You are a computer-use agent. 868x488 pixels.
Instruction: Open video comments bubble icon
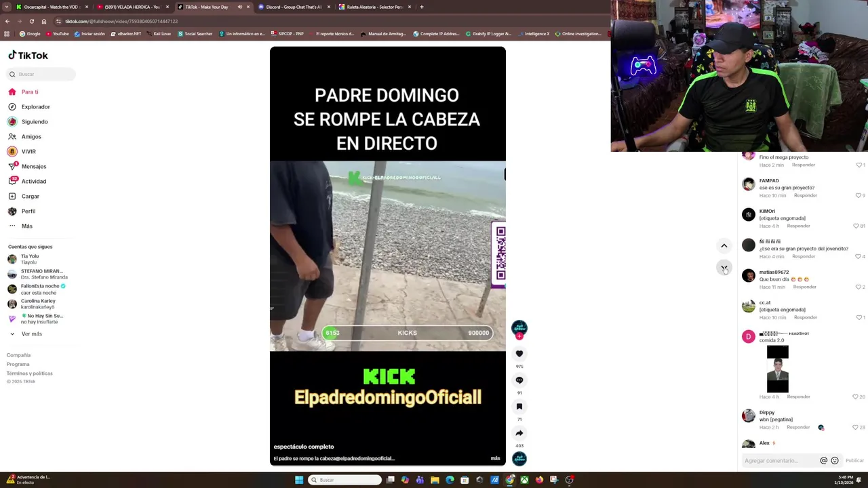519,380
